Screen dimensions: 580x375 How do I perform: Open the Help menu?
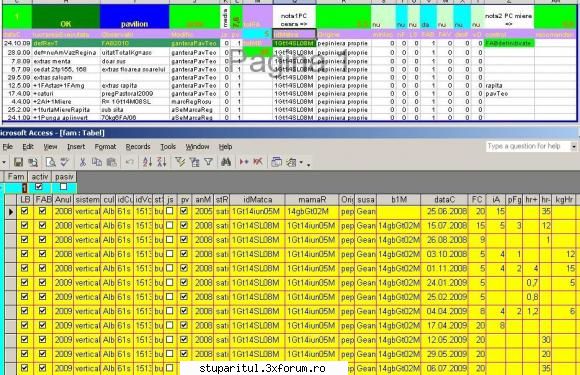point(225,147)
